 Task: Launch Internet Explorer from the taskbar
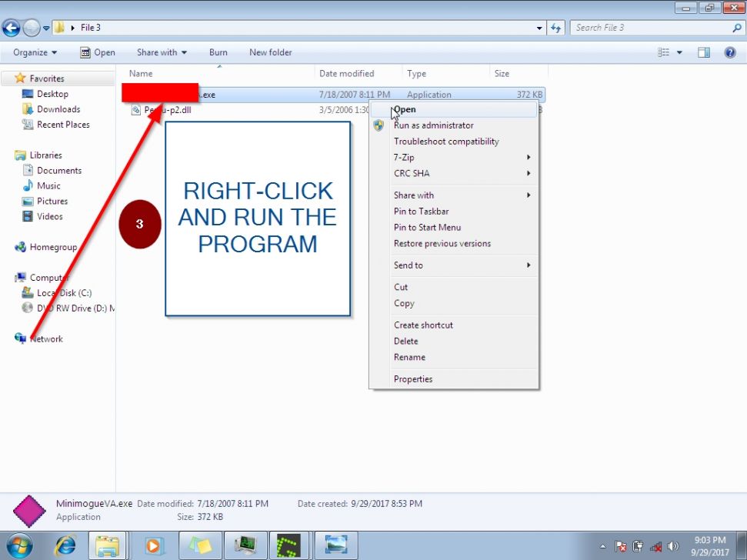[x=65, y=545]
